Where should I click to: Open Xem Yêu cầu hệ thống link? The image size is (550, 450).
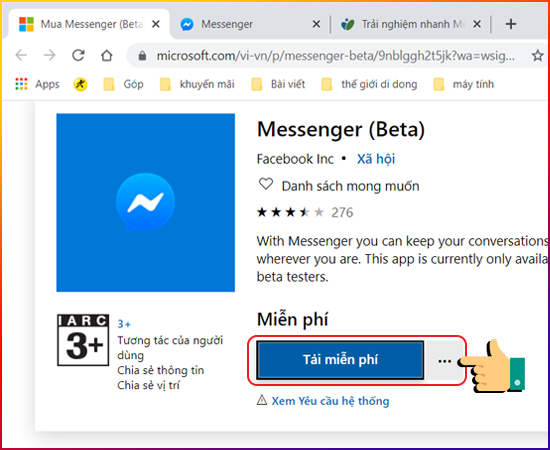point(330,401)
